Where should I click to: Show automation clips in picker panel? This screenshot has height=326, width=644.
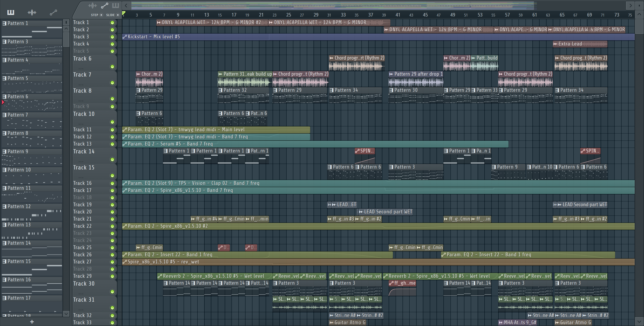[x=53, y=12]
